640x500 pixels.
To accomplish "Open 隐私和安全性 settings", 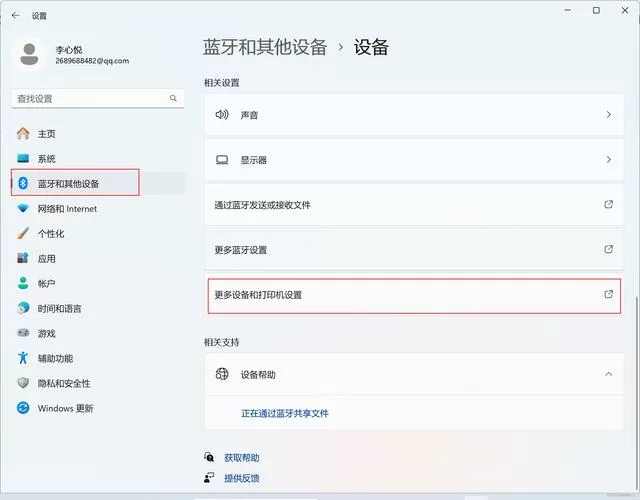I will point(98,383).
